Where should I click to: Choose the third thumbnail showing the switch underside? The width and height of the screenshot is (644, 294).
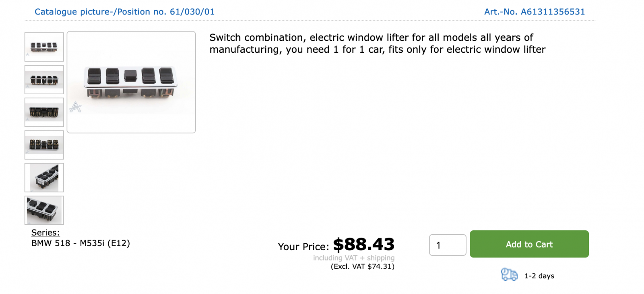pos(44,112)
